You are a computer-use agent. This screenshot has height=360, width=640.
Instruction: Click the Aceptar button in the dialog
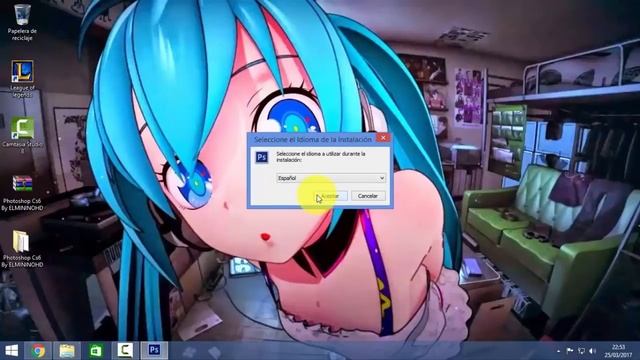pos(331,196)
